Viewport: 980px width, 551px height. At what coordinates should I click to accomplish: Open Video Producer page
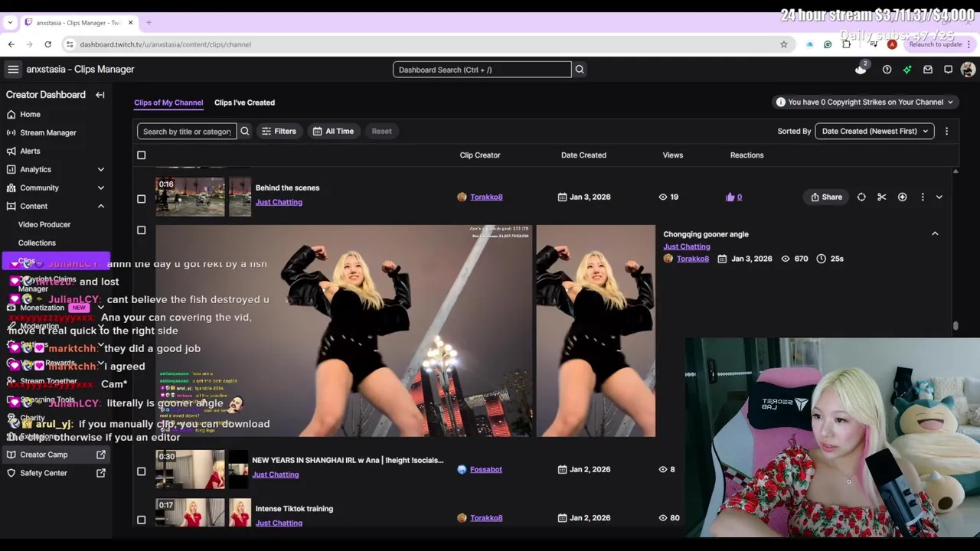coord(44,224)
